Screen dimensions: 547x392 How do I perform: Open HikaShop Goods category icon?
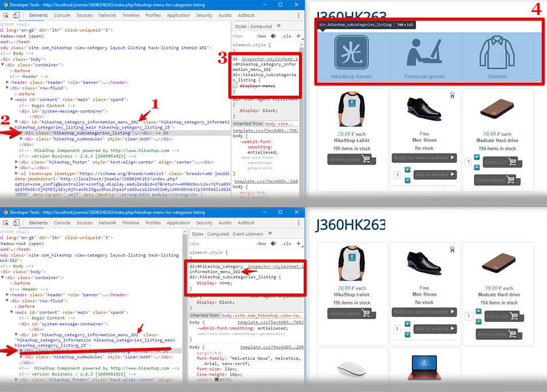pos(352,52)
